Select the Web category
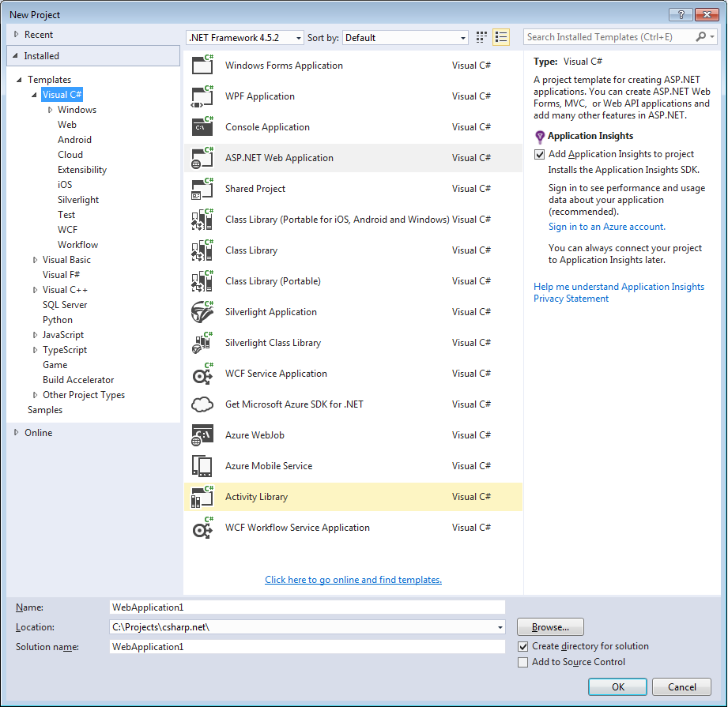The width and height of the screenshot is (728, 707). click(x=67, y=125)
